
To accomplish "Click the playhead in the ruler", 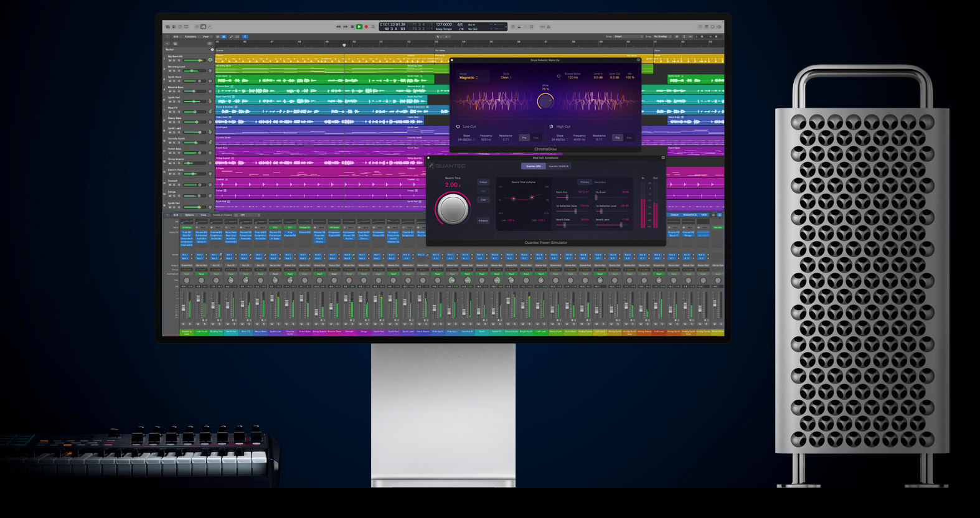I will coord(344,45).
